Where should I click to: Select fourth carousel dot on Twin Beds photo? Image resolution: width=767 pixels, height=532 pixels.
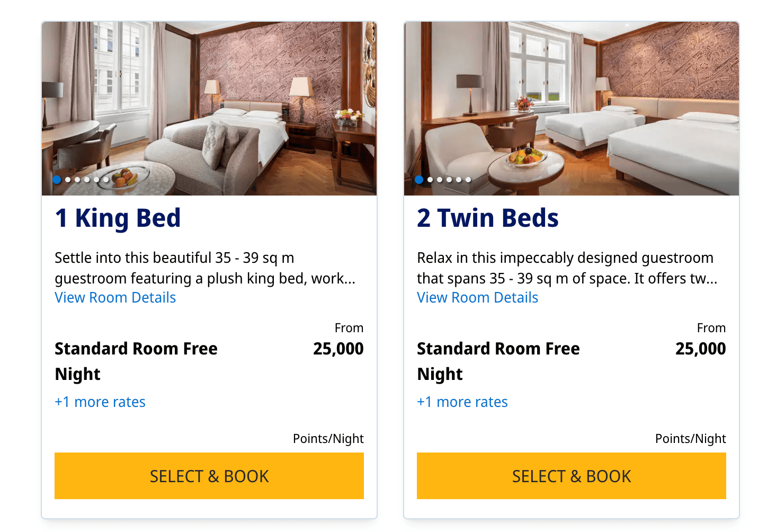[449, 180]
